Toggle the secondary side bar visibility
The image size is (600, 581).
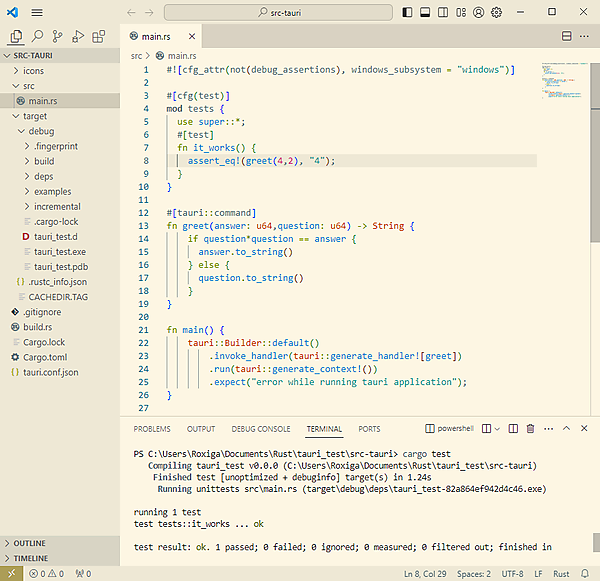coord(442,13)
